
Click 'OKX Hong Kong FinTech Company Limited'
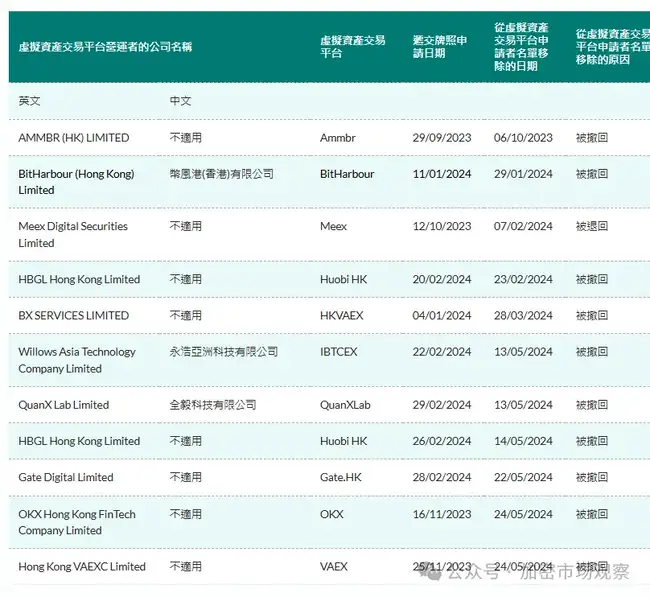77,522
